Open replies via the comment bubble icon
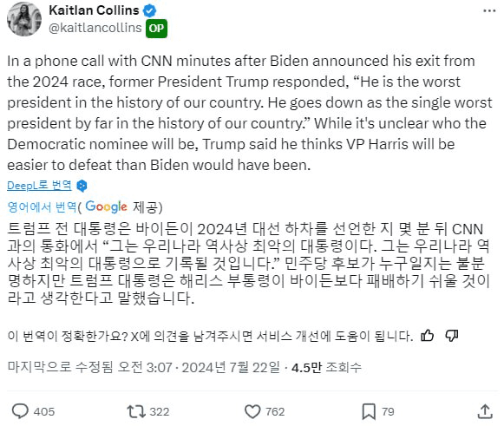 (20, 411)
